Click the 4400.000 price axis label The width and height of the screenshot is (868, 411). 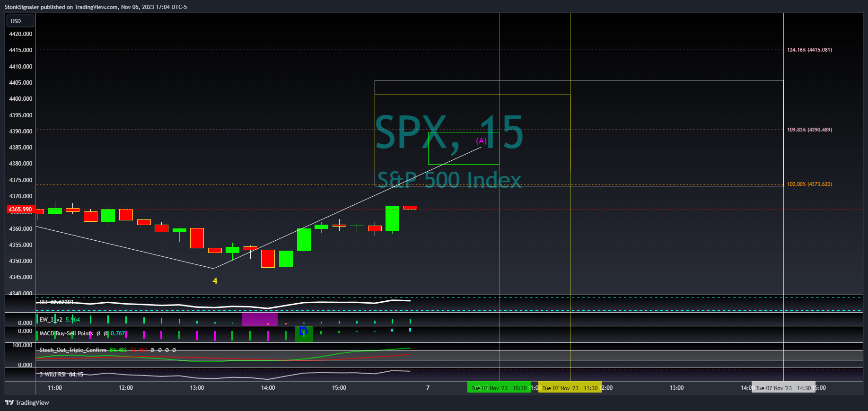click(x=21, y=99)
